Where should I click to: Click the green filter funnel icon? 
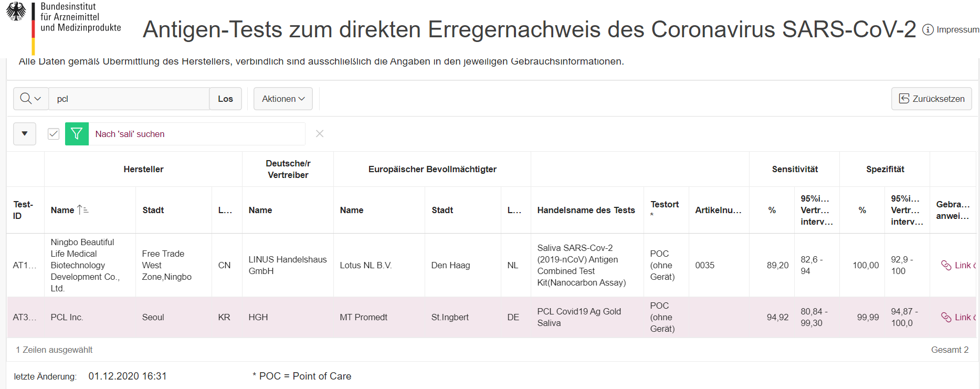tap(77, 134)
